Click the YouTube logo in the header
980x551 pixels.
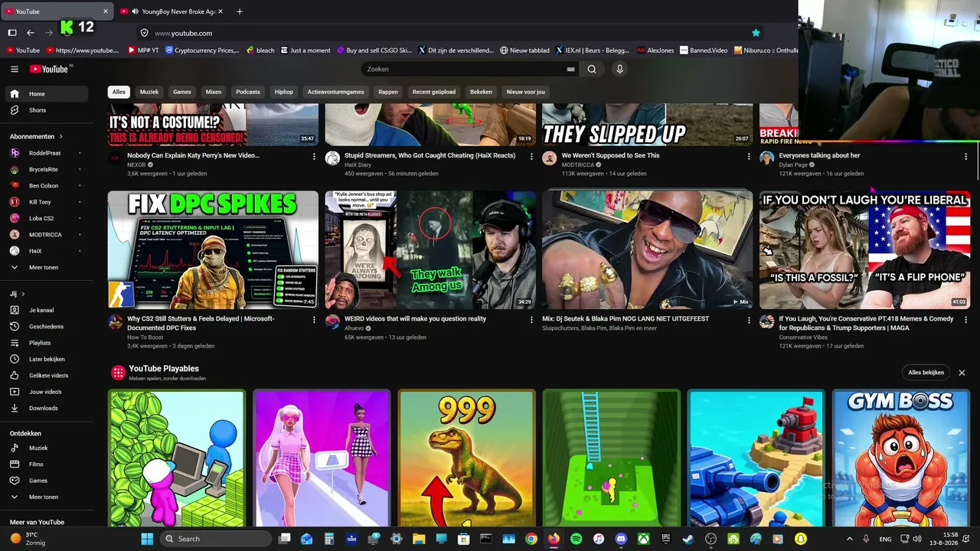tap(51, 69)
